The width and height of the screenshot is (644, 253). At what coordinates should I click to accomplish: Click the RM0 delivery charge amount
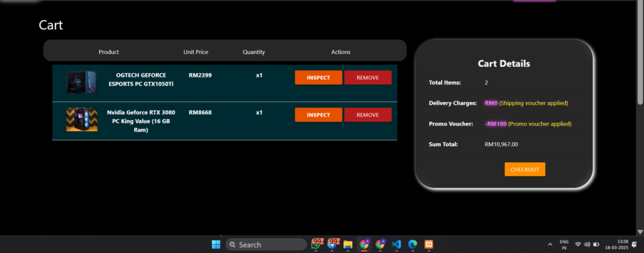[491, 103]
